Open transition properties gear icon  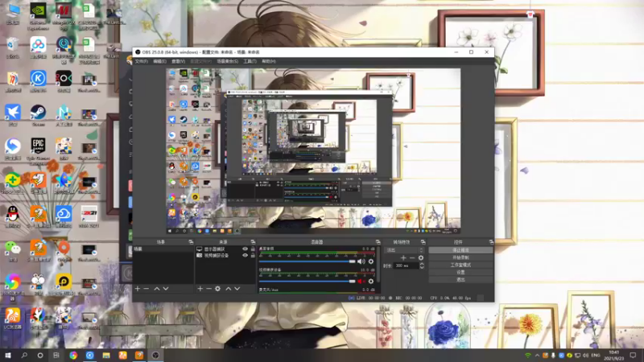420,257
